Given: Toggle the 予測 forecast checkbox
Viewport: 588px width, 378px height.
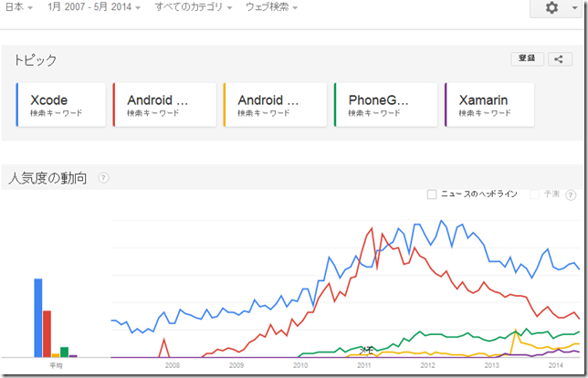Looking at the screenshot, I should point(534,194).
